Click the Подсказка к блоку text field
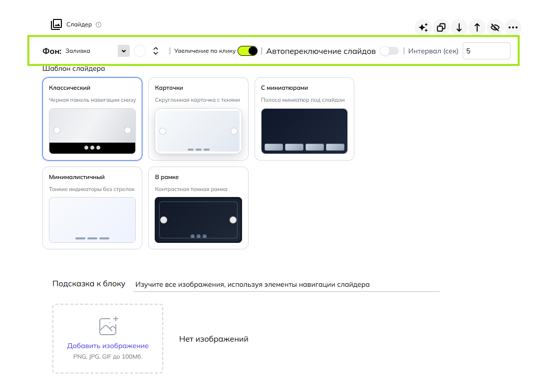 tap(286, 284)
